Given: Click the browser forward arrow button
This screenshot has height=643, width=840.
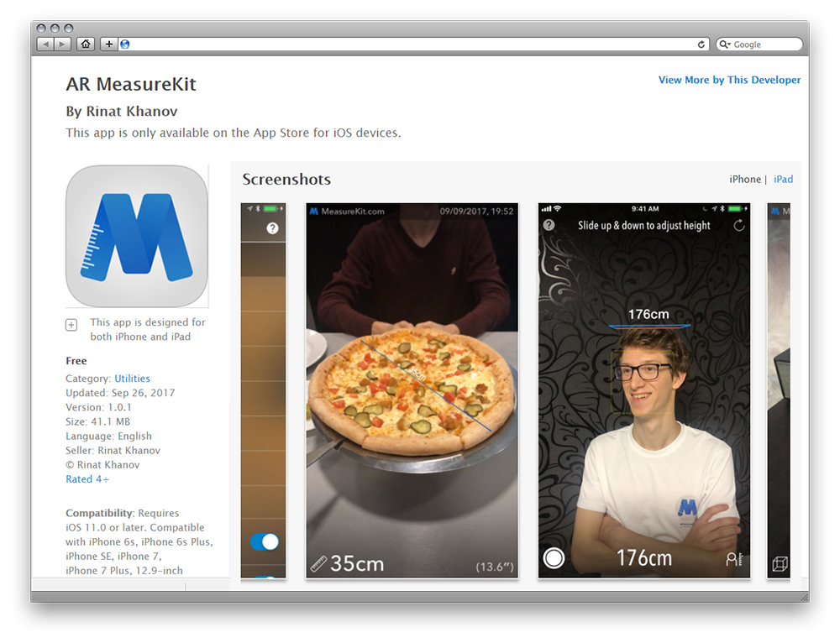Looking at the screenshot, I should (61, 44).
